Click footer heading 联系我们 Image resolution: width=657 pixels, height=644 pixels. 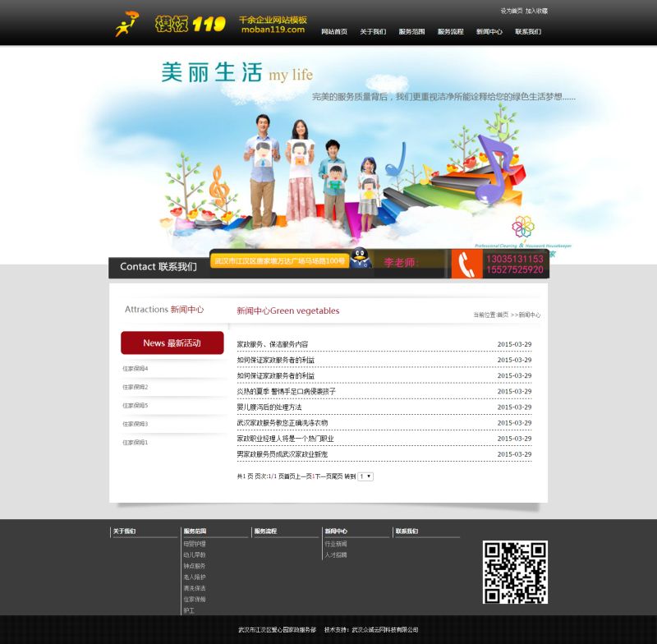(407, 531)
